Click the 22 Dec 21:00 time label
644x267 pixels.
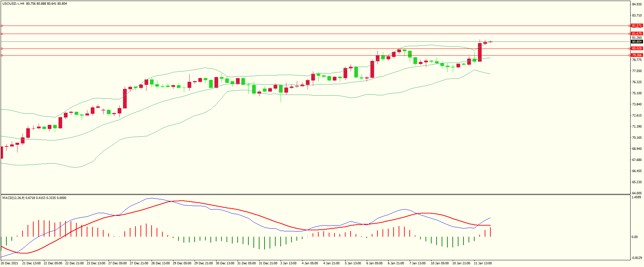[x=74, y=263]
